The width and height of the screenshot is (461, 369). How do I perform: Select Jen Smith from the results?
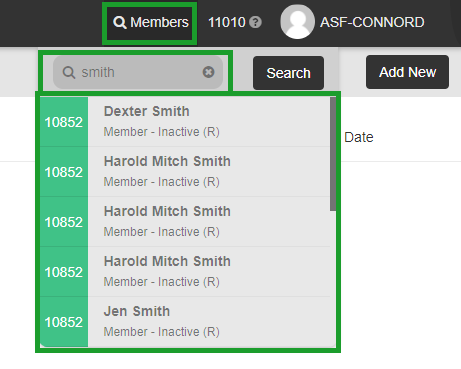[185, 322]
